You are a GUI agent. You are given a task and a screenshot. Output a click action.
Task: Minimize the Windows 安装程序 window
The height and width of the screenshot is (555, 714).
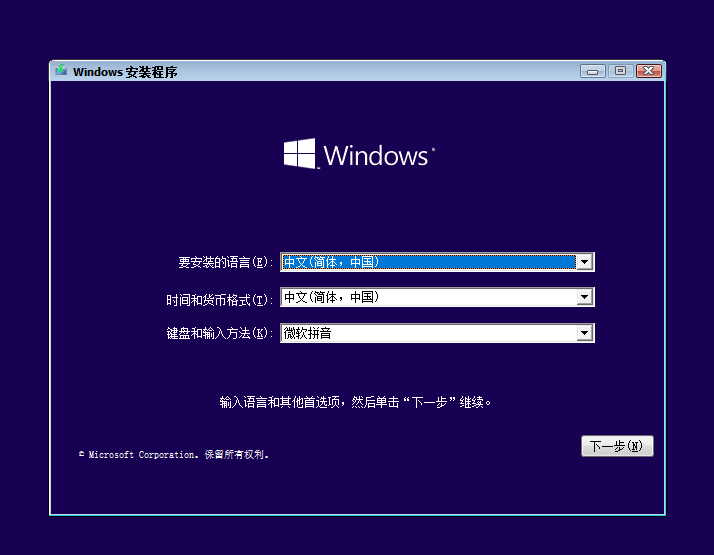(592, 71)
